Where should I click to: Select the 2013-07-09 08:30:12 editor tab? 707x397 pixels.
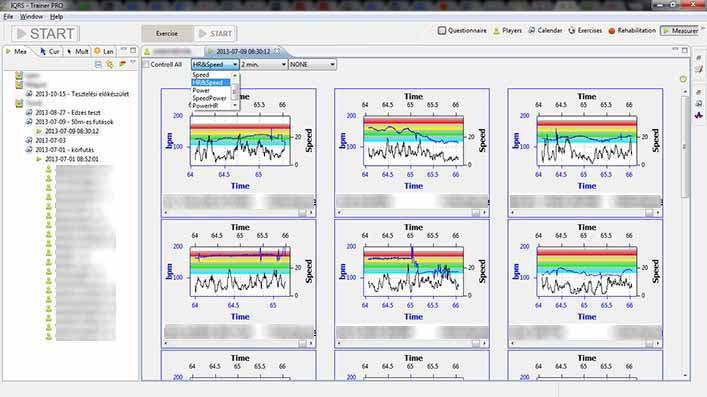click(243, 51)
